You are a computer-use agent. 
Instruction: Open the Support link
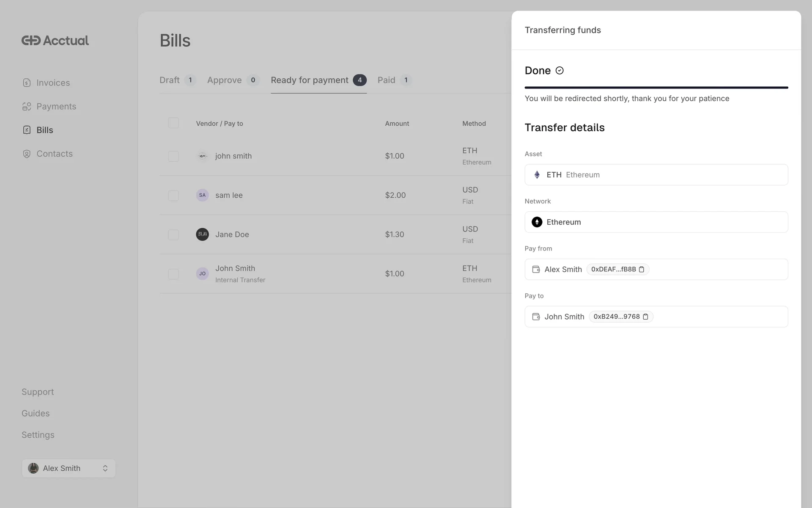pos(38,392)
